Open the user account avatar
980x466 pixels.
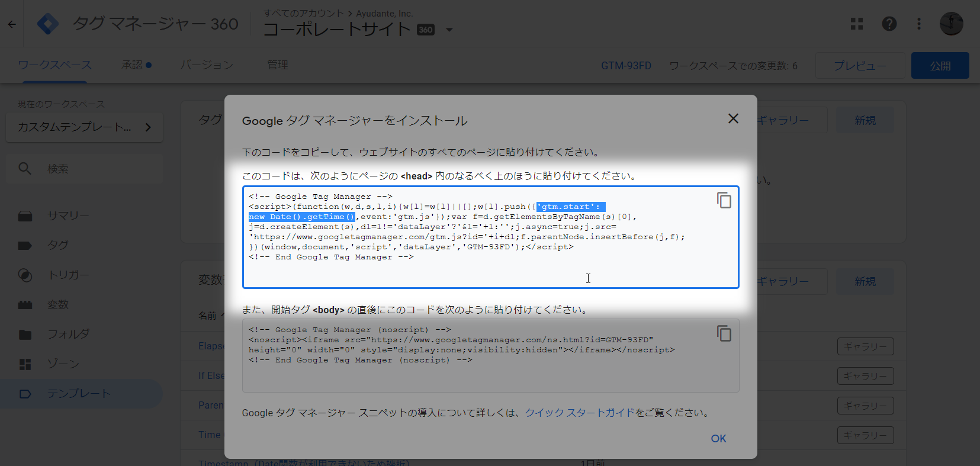952,24
